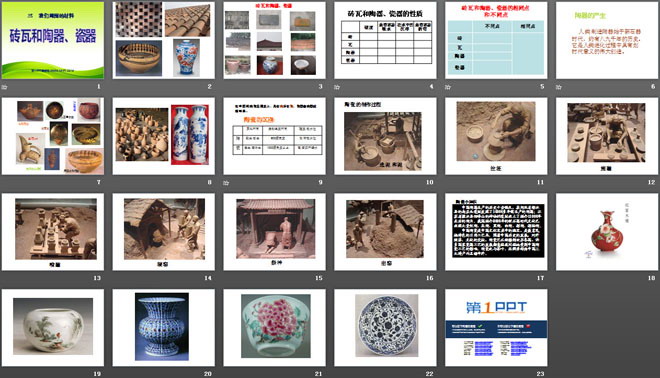Viewport: 660px width, 378px height.
Task: Select slide 7 with the ancient pottery collage
Action: [53, 136]
